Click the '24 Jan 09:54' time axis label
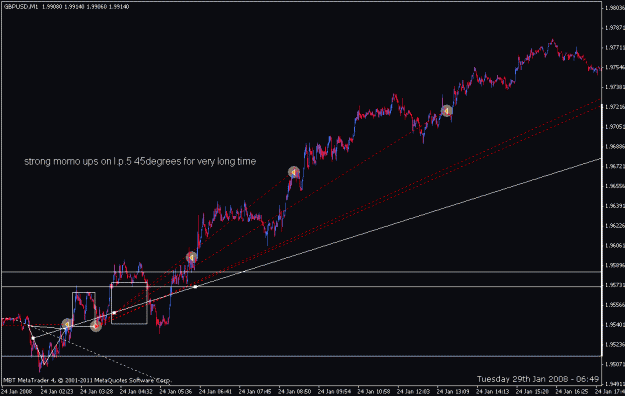Viewport: 625px width, 396px height. point(334,392)
